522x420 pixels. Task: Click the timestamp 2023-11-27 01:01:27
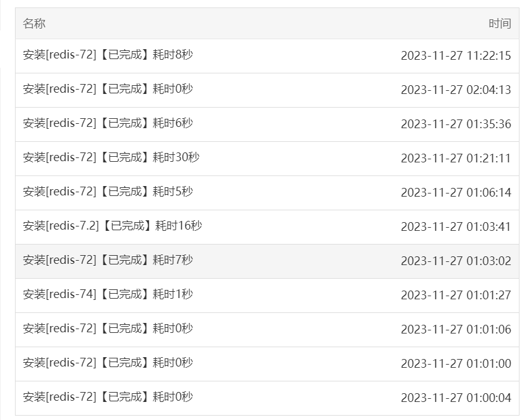[x=456, y=296]
